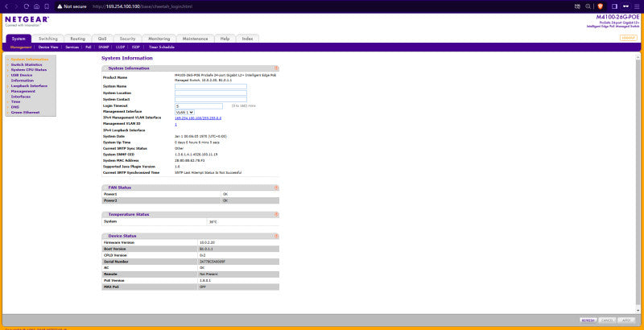Click the Login Timeout input field

click(199, 106)
